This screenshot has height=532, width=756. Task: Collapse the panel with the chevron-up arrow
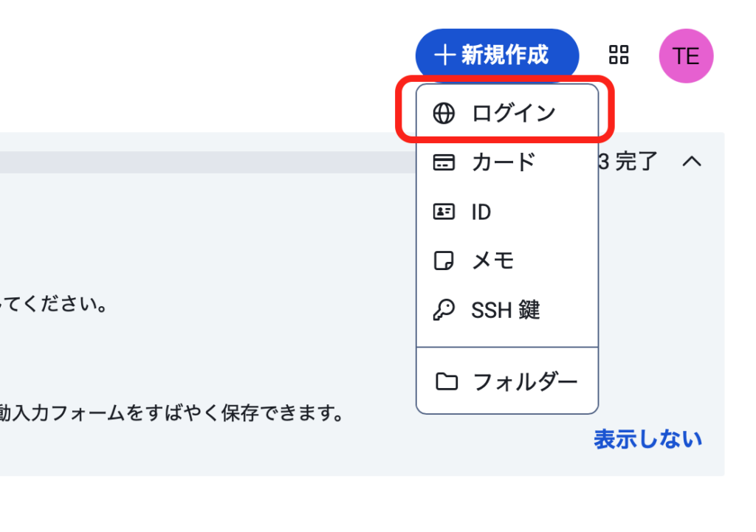click(x=692, y=161)
